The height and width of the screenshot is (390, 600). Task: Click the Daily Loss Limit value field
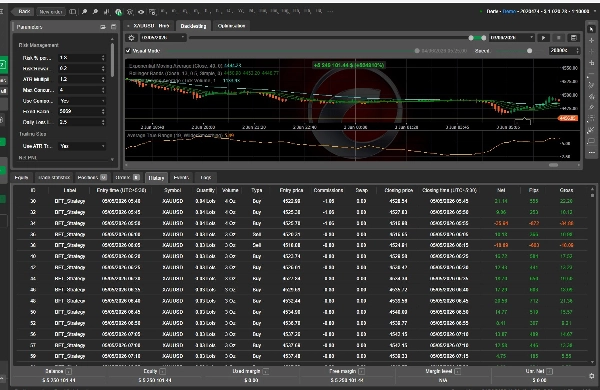click(x=82, y=122)
